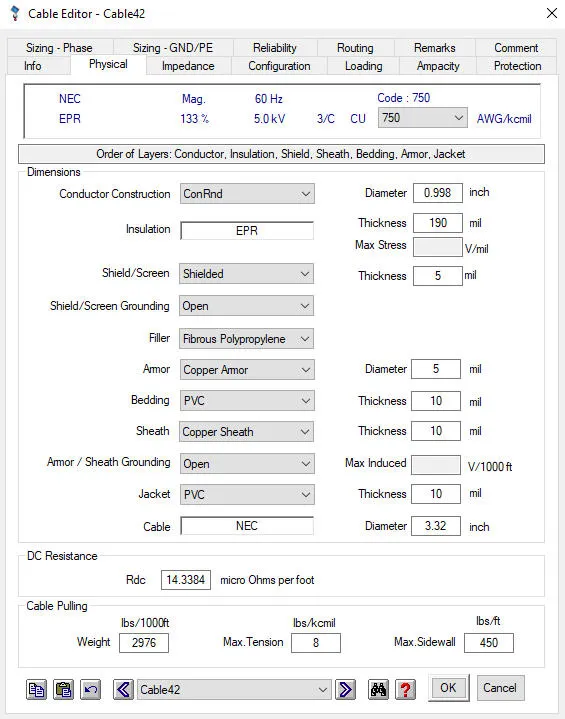Viewport: 565px width, 719px height.
Task: Open the Remarks tab
Action: coord(434,48)
